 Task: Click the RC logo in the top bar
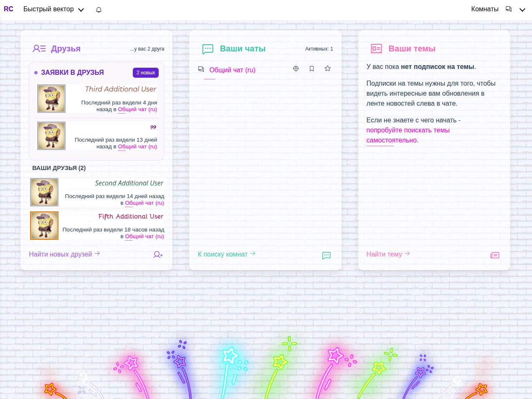pyautogui.click(x=8, y=9)
